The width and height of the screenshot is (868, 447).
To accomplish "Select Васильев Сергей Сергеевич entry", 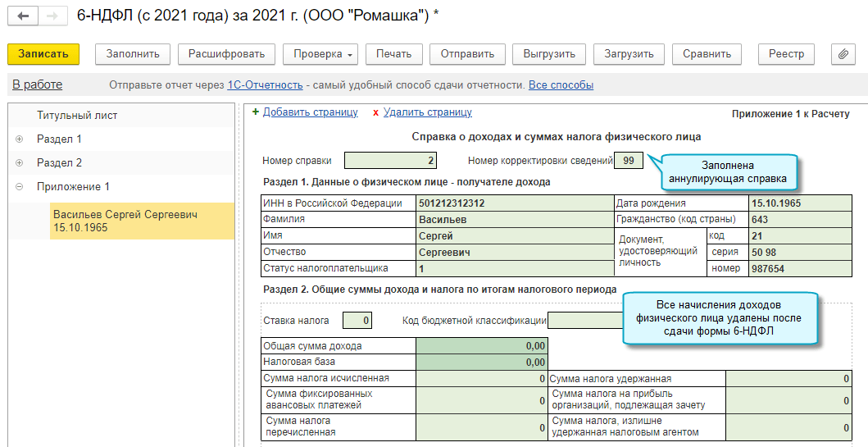I will point(125,221).
